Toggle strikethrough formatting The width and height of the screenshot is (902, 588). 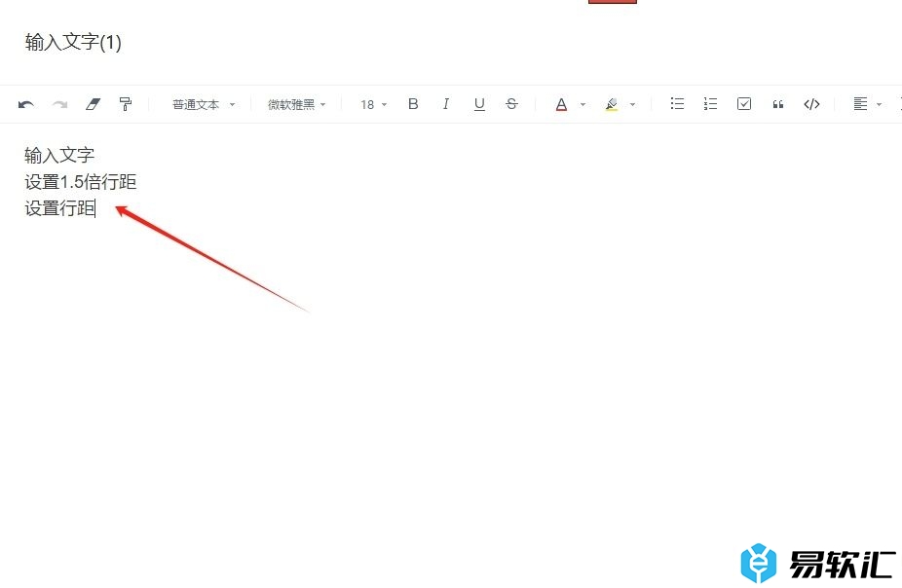pyautogui.click(x=511, y=104)
